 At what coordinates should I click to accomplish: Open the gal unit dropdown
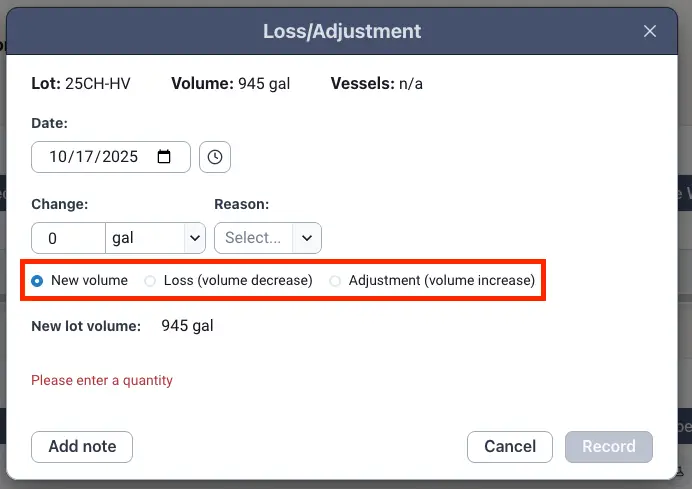156,238
